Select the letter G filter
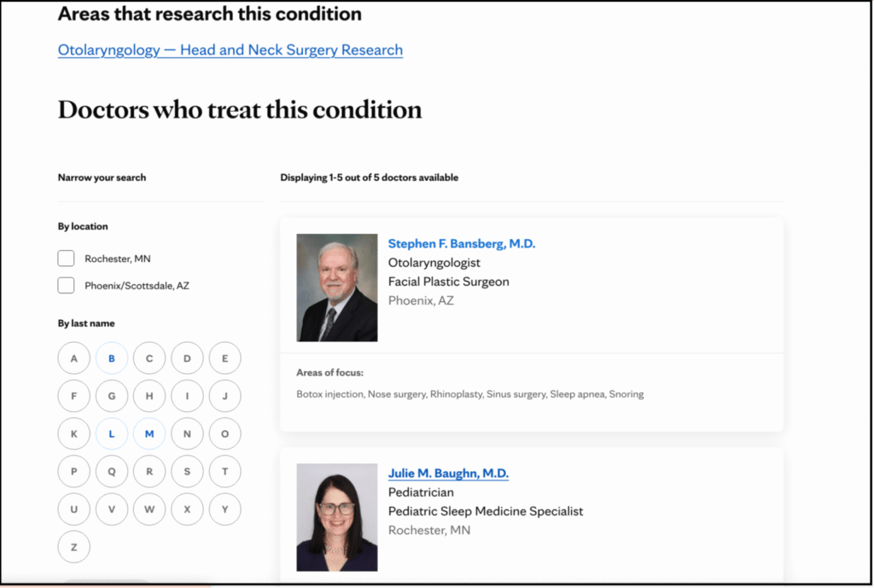This screenshot has width=874, height=588. pos(112,395)
